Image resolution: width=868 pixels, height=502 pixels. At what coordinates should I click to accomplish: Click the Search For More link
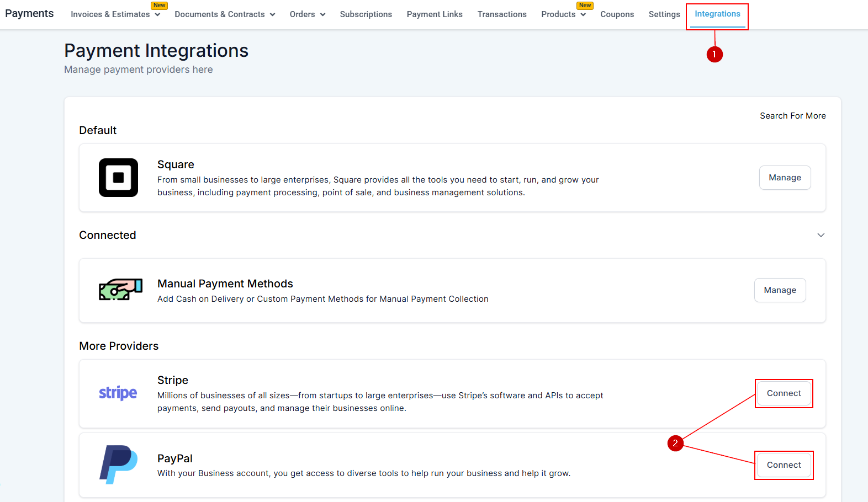793,116
